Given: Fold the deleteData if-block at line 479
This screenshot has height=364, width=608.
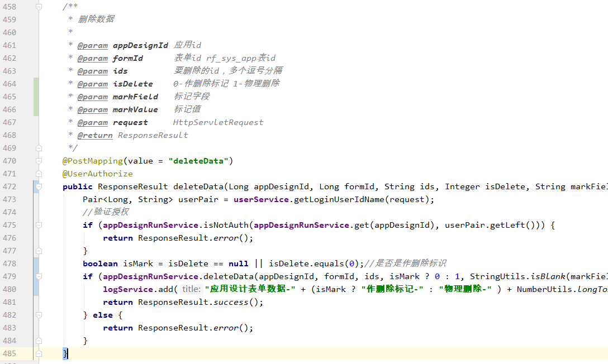Looking at the screenshot, I should click(39, 276).
